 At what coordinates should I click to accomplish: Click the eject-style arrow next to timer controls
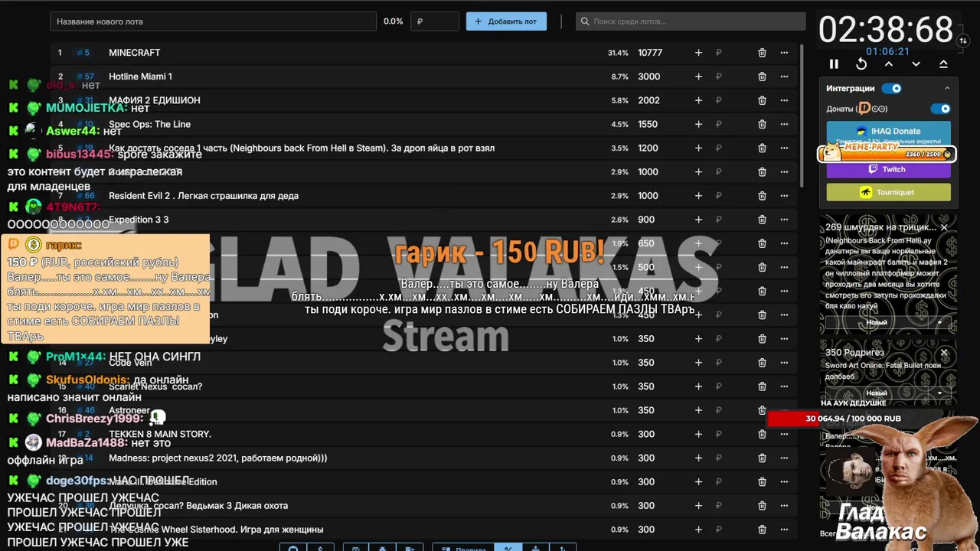pyautogui.click(x=943, y=64)
